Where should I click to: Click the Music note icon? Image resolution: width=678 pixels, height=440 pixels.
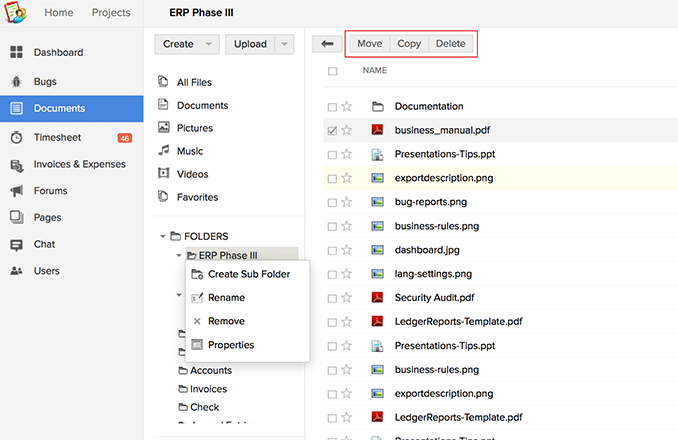(x=164, y=151)
